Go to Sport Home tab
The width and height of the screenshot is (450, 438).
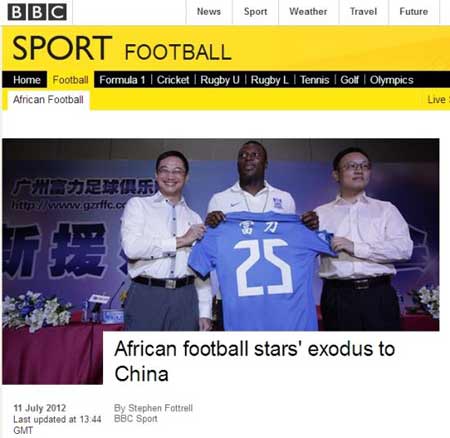coord(27,80)
